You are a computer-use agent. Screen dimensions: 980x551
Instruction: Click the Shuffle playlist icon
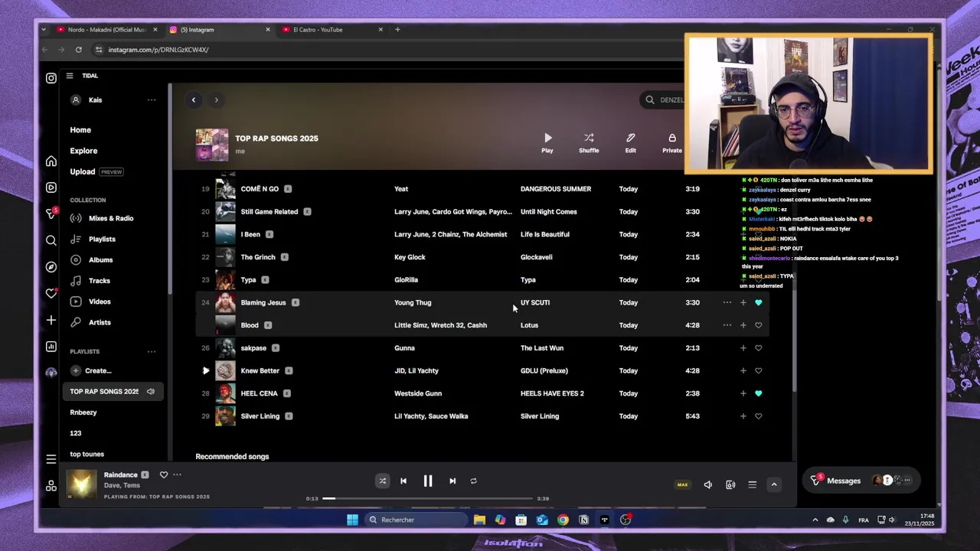(x=589, y=138)
